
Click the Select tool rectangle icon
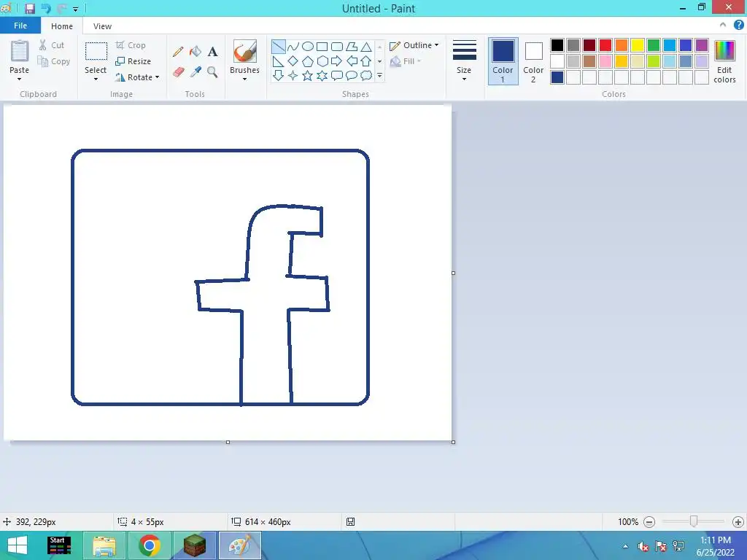tap(96, 52)
